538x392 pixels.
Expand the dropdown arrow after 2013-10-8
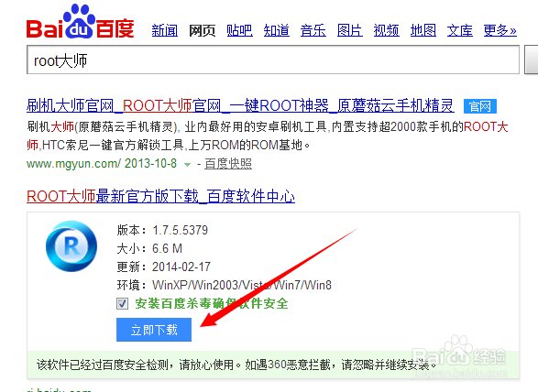[187, 165]
